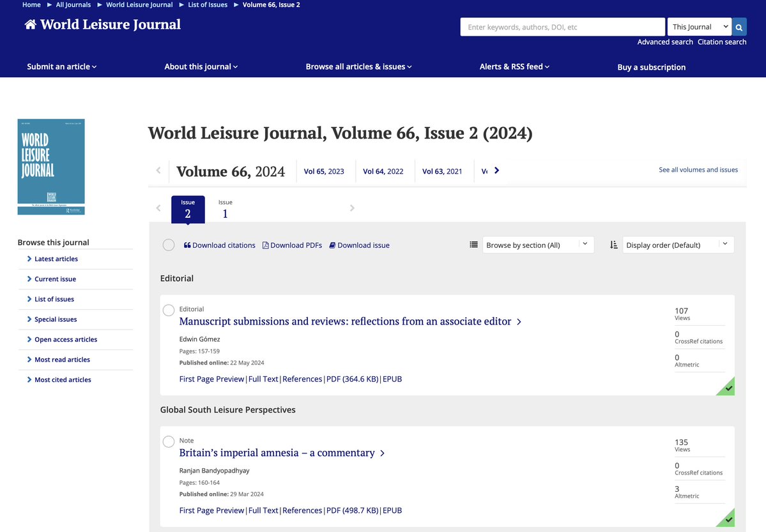Image resolution: width=766 pixels, height=532 pixels.
Task: Click All Journals breadcrumb
Action: pyautogui.click(x=73, y=4)
